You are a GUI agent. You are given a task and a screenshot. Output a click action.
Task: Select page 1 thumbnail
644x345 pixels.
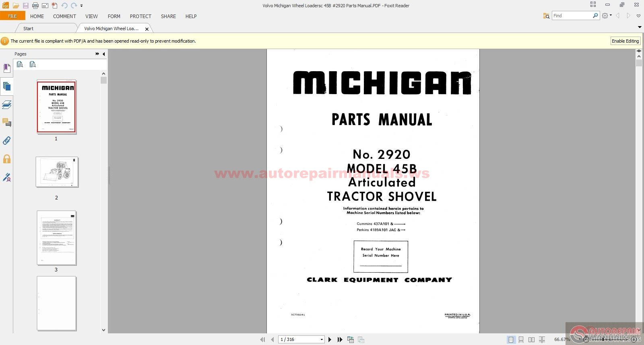[57, 107]
